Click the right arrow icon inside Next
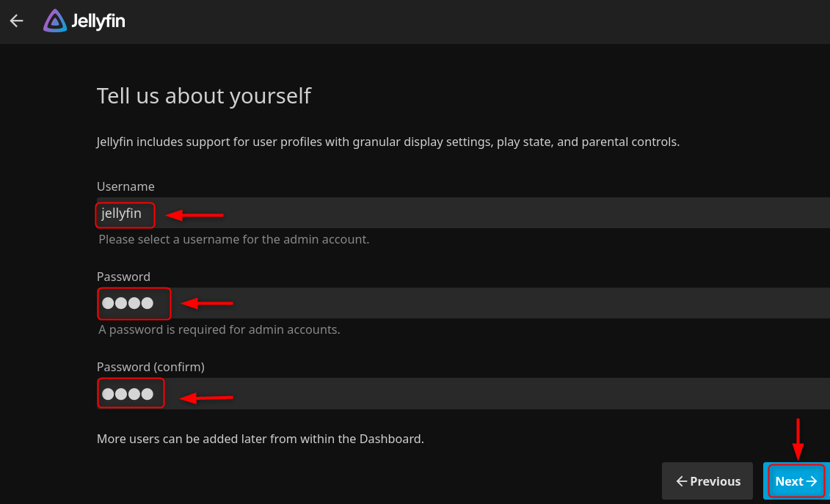The height and width of the screenshot is (504, 830). [x=812, y=481]
